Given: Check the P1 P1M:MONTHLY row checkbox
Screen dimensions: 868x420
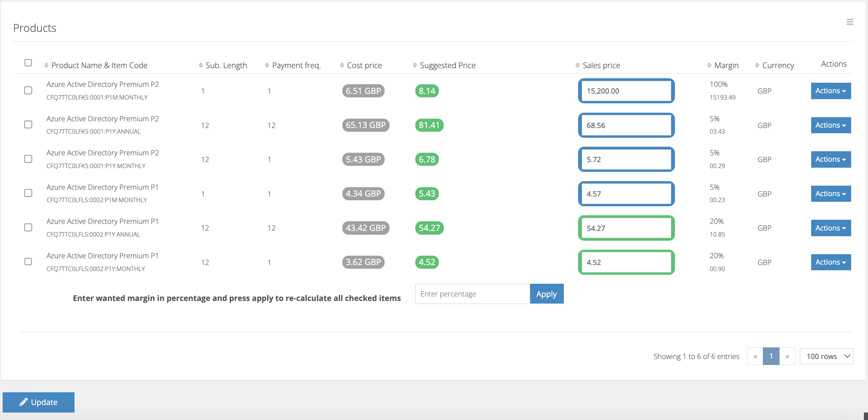Looking at the screenshot, I should 28,193.
